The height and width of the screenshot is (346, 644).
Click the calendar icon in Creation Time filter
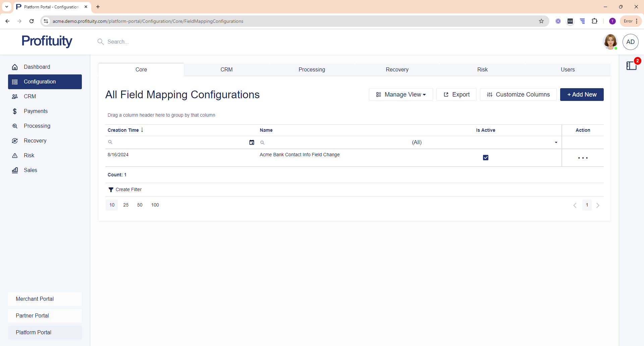[x=252, y=142]
